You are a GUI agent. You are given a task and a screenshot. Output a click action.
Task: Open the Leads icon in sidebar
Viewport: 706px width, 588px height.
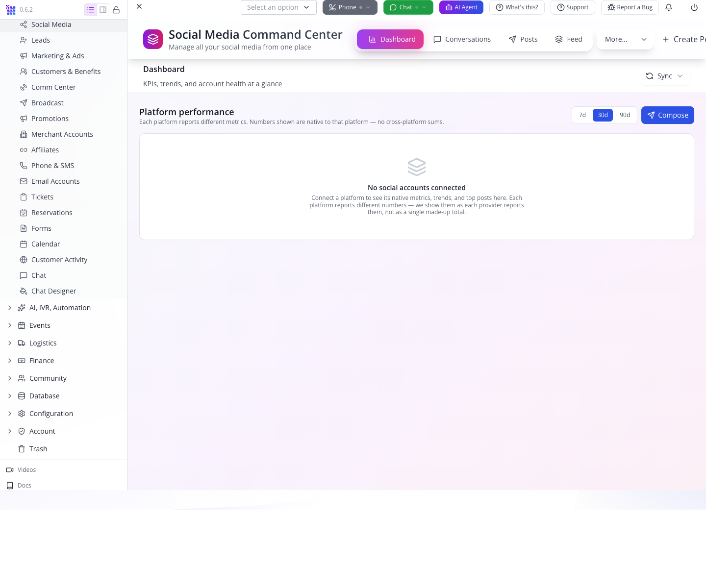(x=24, y=40)
